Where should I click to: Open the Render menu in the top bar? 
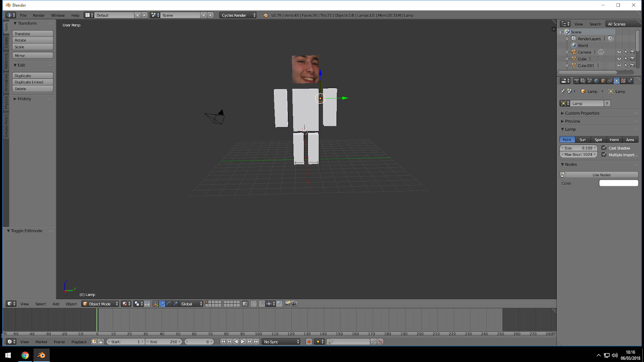[x=39, y=15]
